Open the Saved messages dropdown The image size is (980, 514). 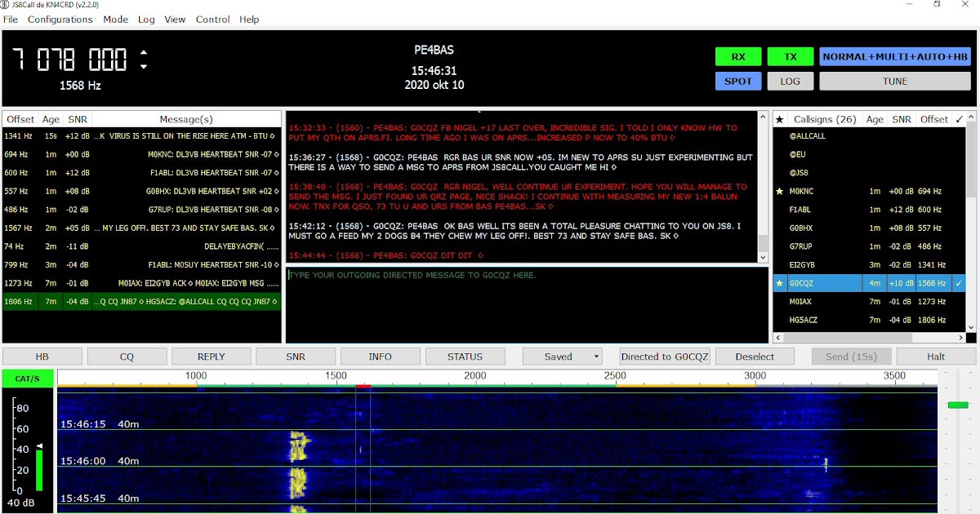(x=562, y=356)
